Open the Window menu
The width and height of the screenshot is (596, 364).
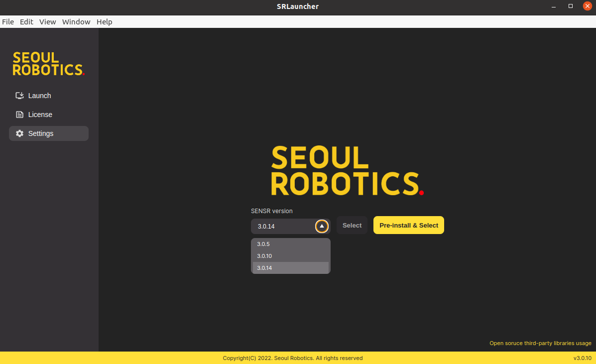pos(76,21)
